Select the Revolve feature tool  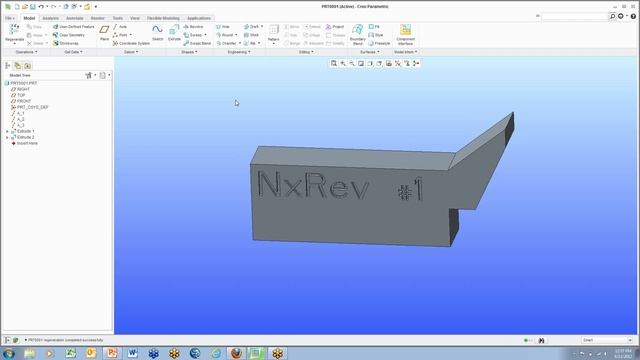tap(193, 27)
